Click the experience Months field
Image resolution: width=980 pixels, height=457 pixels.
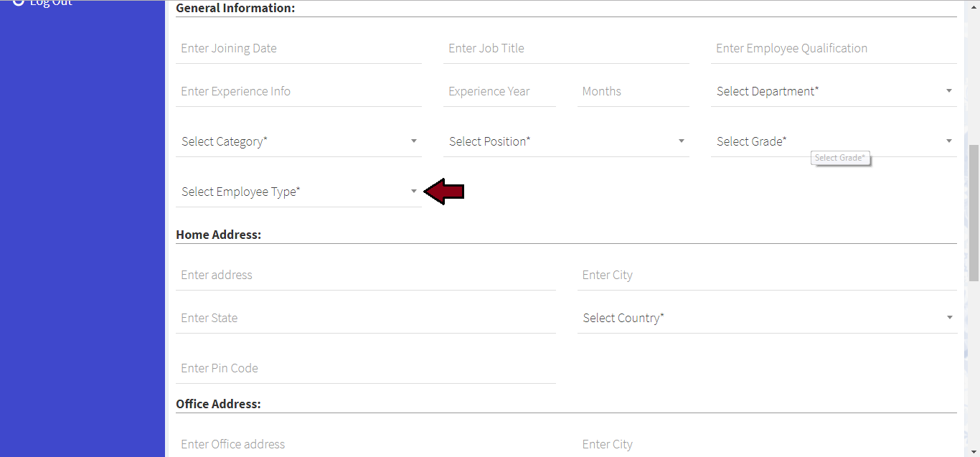(633, 92)
